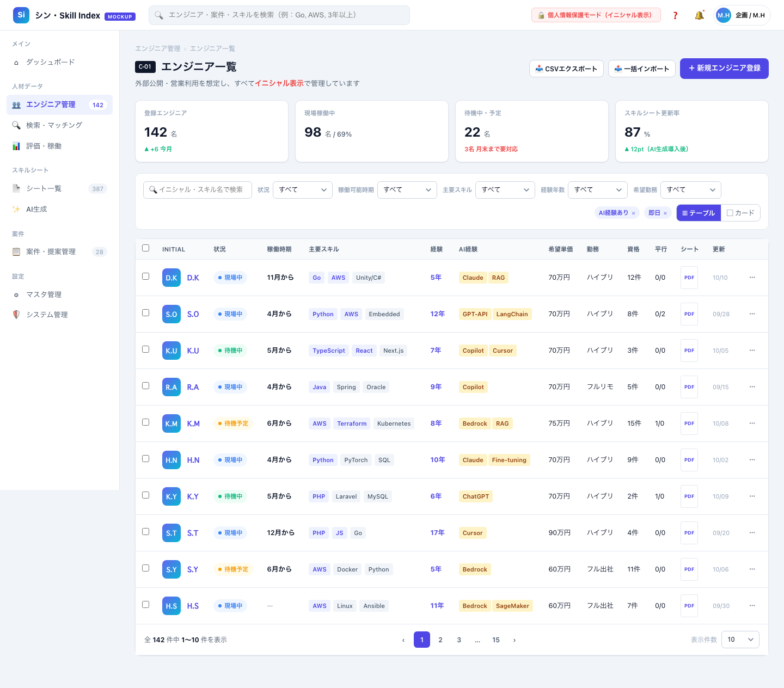Open the 表示件数 rows-per-page dropdown

coord(740,640)
